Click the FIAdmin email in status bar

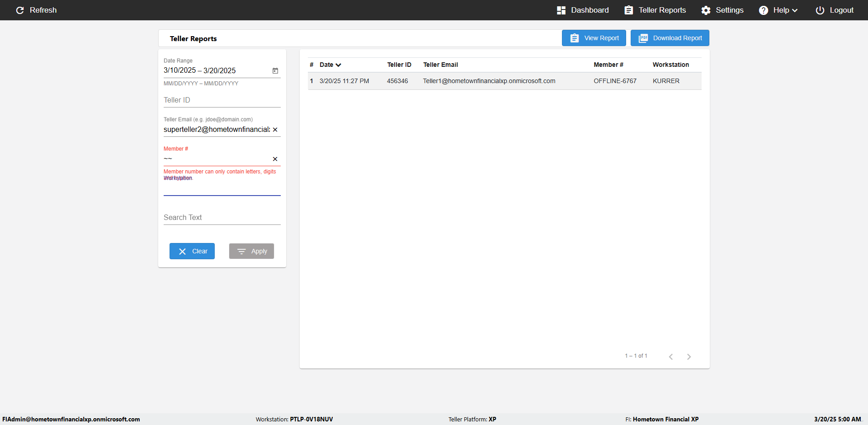[71, 420]
